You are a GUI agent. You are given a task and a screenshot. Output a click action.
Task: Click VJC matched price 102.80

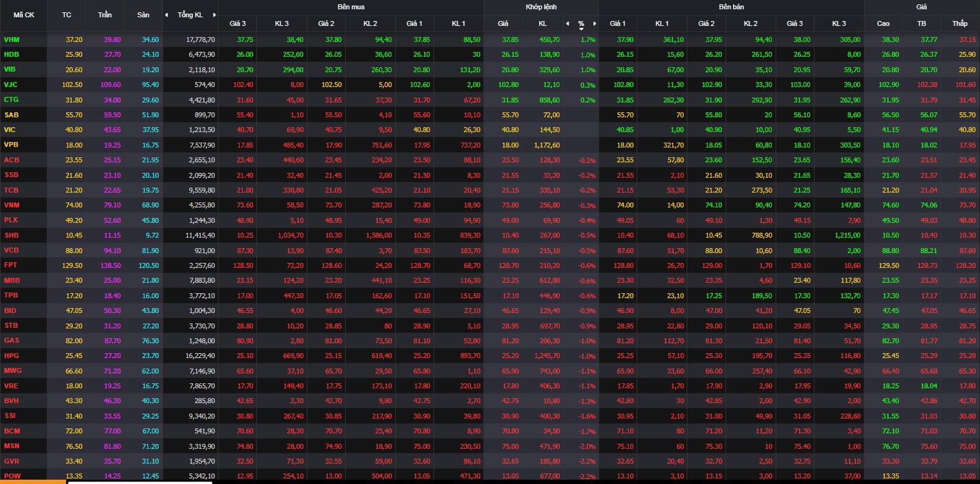[508, 85]
